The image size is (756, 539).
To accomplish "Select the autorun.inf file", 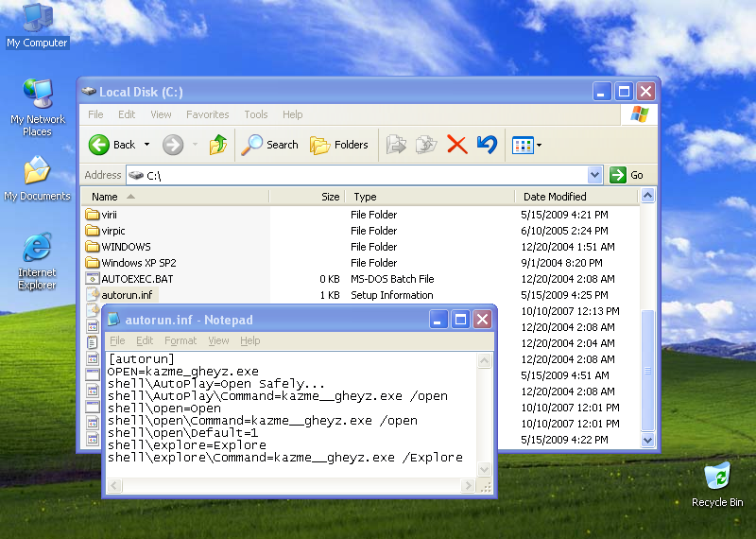I will point(127,295).
